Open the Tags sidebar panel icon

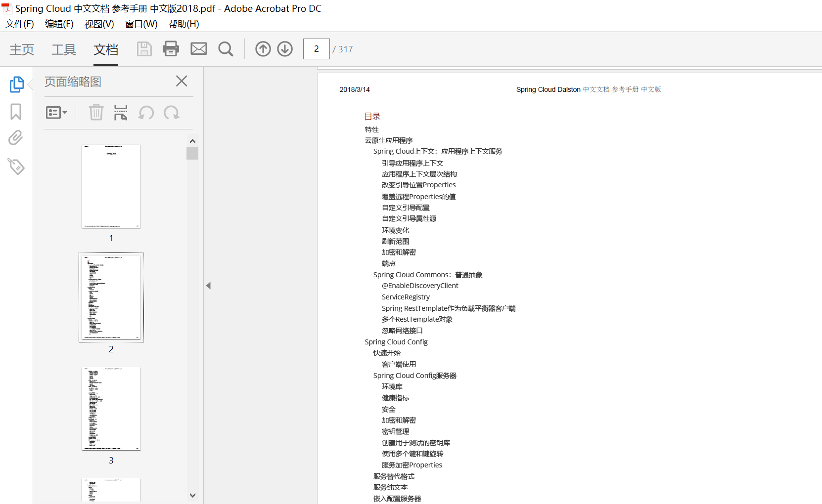(x=16, y=166)
